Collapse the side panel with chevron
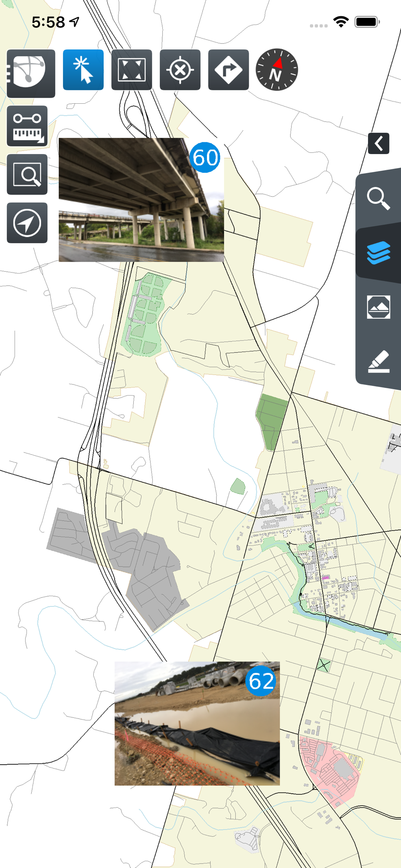Image resolution: width=401 pixels, height=868 pixels. (x=378, y=143)
